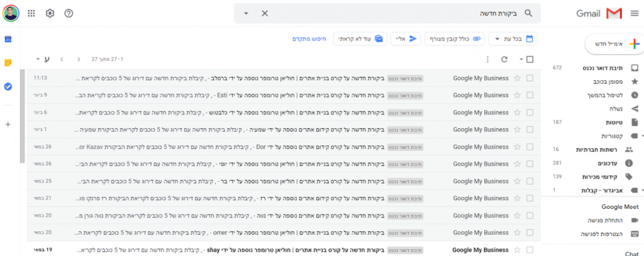Click the search magnifier icon
Viewport: 644px width, 256px height.
(528, 13)
